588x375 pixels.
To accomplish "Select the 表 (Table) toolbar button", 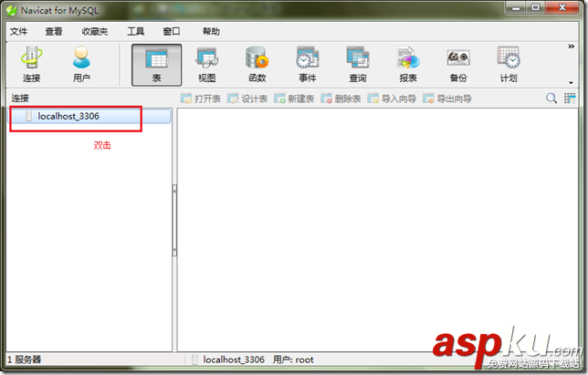I will [x=156, y=65].
